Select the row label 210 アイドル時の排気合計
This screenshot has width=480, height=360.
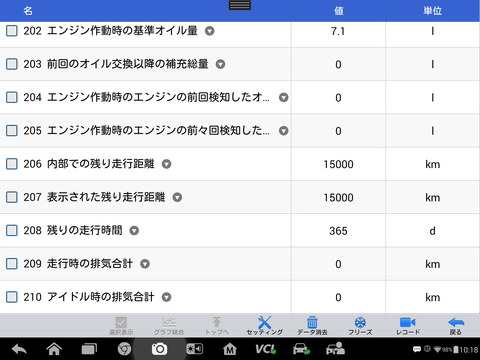[x=89, y=297]
